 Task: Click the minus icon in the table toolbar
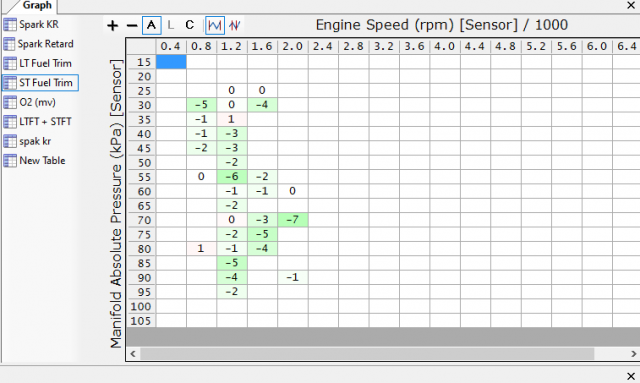coord(132,26)
